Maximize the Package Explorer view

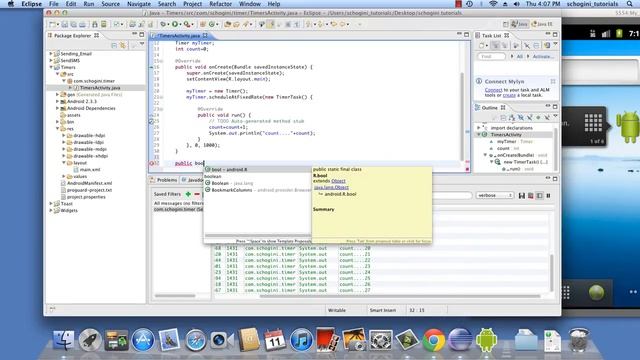(x=142, y=35)
